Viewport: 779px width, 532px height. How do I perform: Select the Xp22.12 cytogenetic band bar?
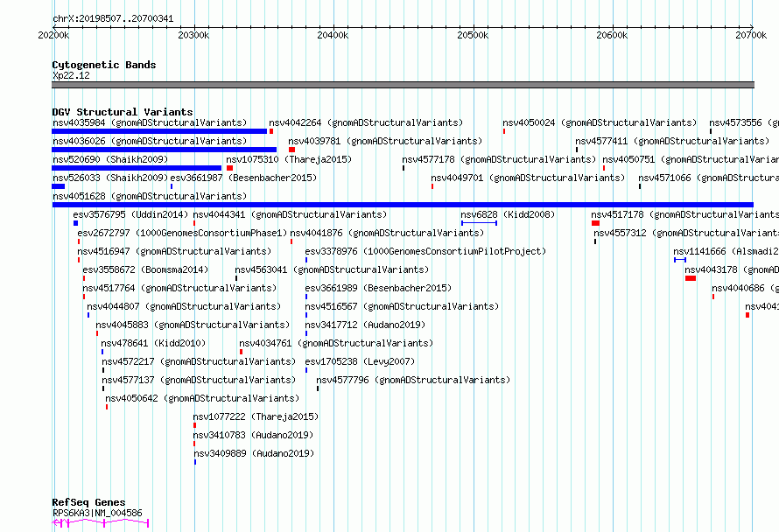coord(403,85)
